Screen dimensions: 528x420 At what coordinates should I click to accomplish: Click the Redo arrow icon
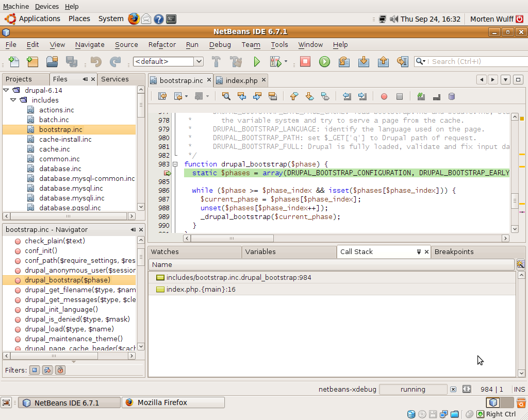(x=115, y=62)
